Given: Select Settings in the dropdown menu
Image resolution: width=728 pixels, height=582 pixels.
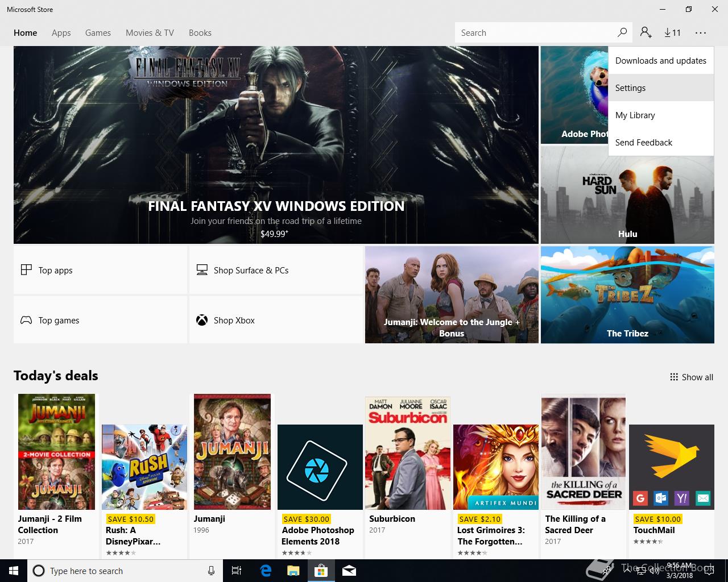Looking at the screenshot, I should click(661, 88).
